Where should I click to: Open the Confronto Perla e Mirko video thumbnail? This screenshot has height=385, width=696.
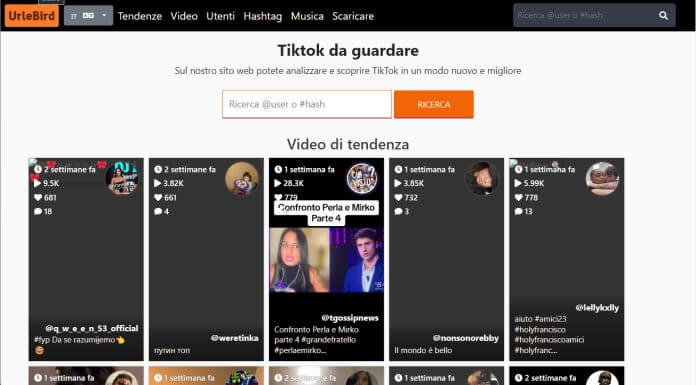pos(326,260)
